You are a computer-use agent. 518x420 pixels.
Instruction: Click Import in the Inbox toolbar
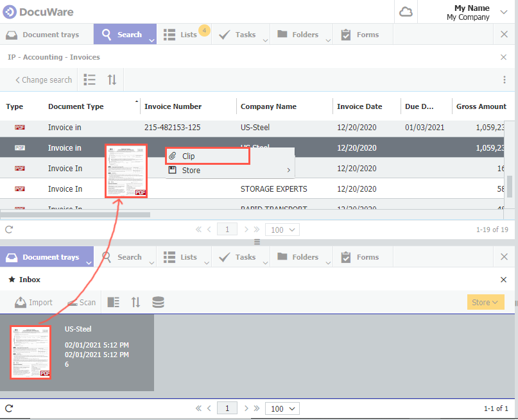(34, 302)
